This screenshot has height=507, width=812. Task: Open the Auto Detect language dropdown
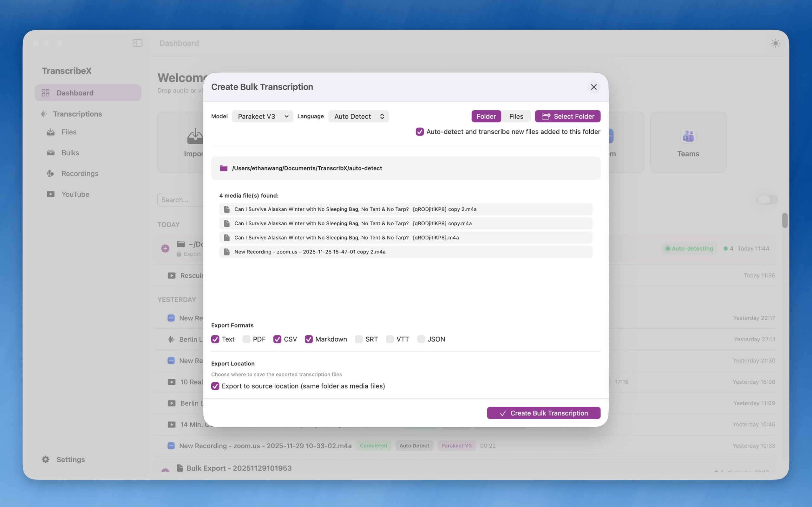[x=358, y=116]
